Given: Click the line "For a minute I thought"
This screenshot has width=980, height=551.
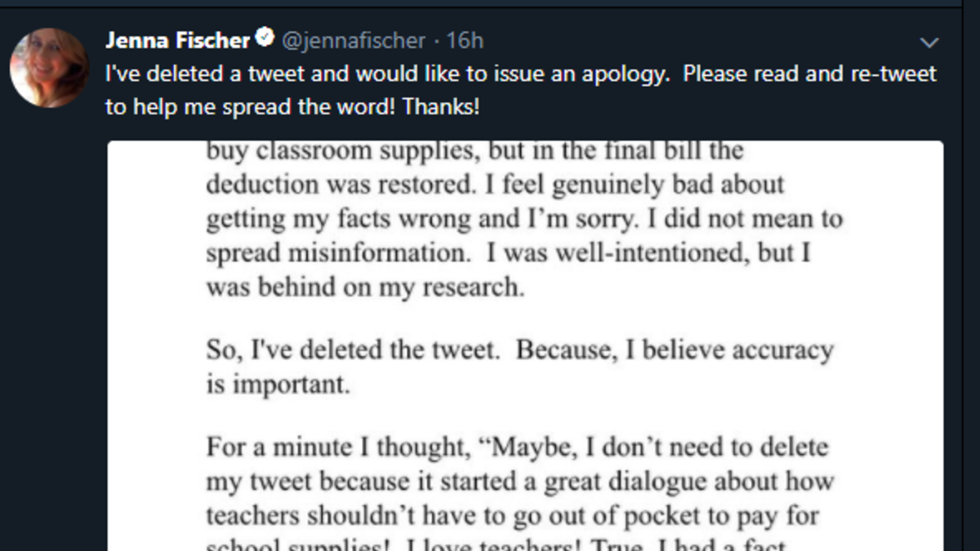Looking at the screenshot, I should 517,447.
